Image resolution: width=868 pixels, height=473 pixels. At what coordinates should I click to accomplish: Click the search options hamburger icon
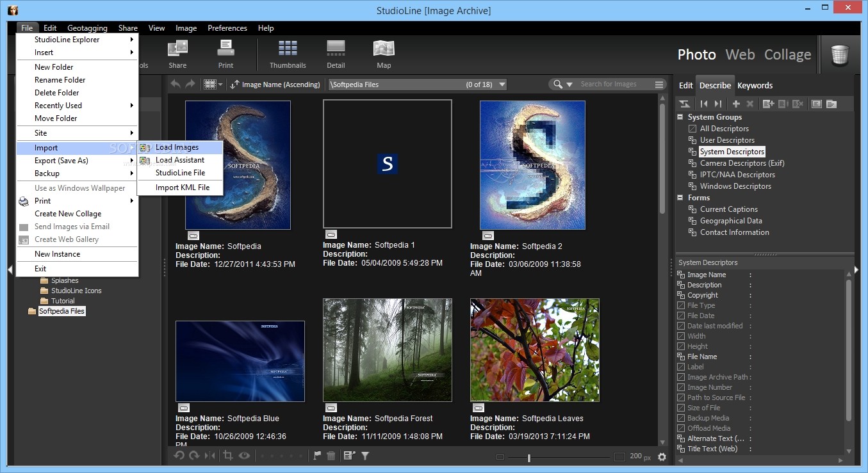(x=659, y=84)
